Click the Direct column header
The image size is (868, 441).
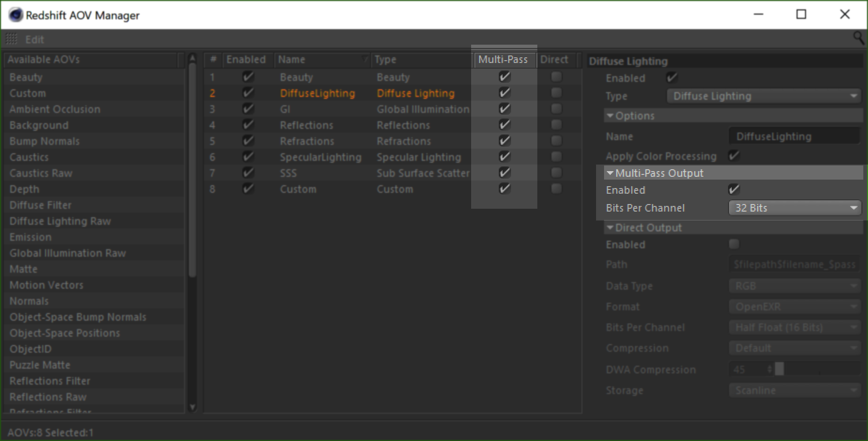[557, 60]
